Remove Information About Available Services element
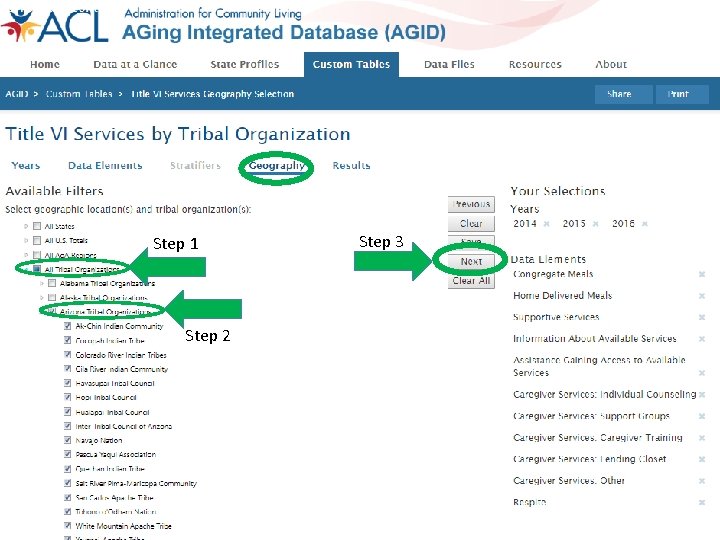This screenshot has width=720, height=540. 702,339
